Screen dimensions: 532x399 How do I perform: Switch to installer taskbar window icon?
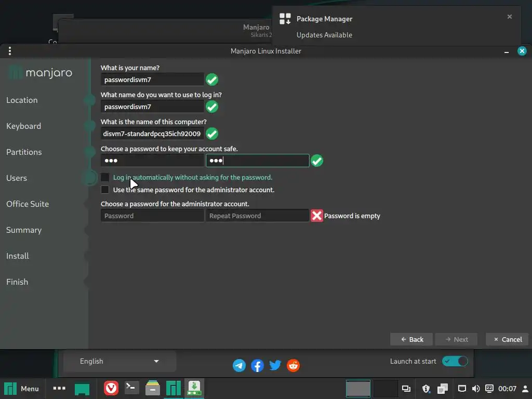pos(194,388)
